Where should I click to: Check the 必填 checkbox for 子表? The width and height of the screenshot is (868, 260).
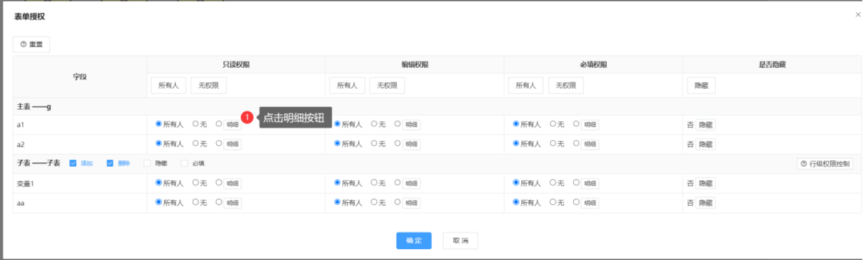click(x=185, y=164)
